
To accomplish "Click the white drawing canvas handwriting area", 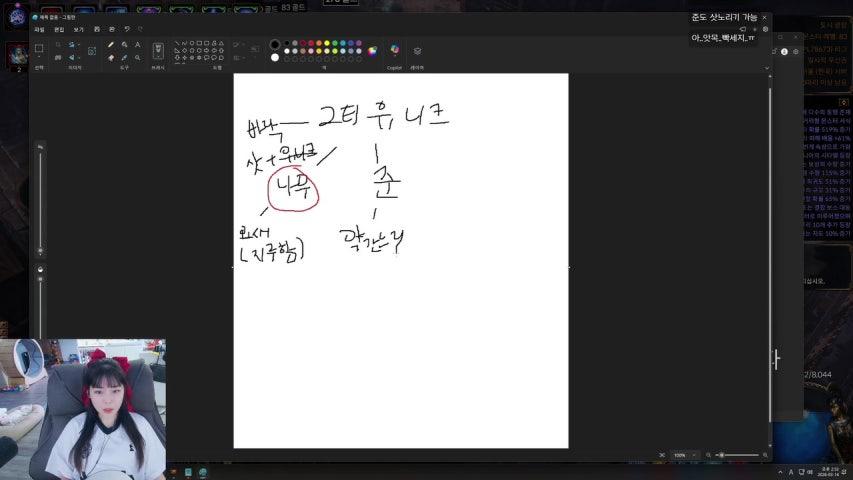I will click(401, 261).
